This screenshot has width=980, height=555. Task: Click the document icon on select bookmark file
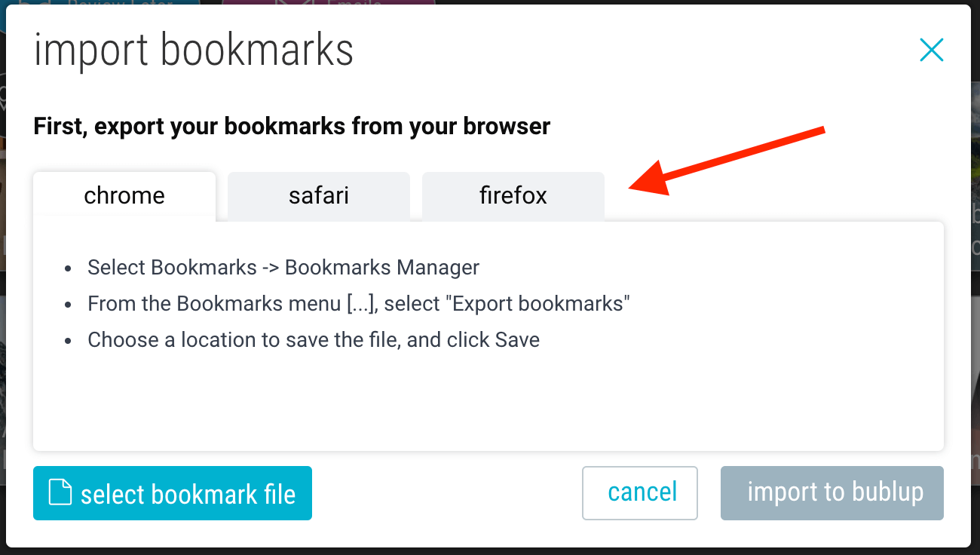(60, 492)
